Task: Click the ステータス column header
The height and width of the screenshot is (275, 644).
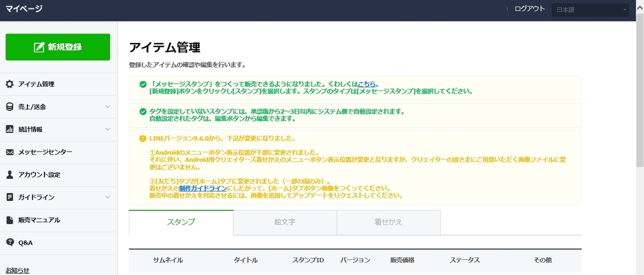Action: point(465,260)
